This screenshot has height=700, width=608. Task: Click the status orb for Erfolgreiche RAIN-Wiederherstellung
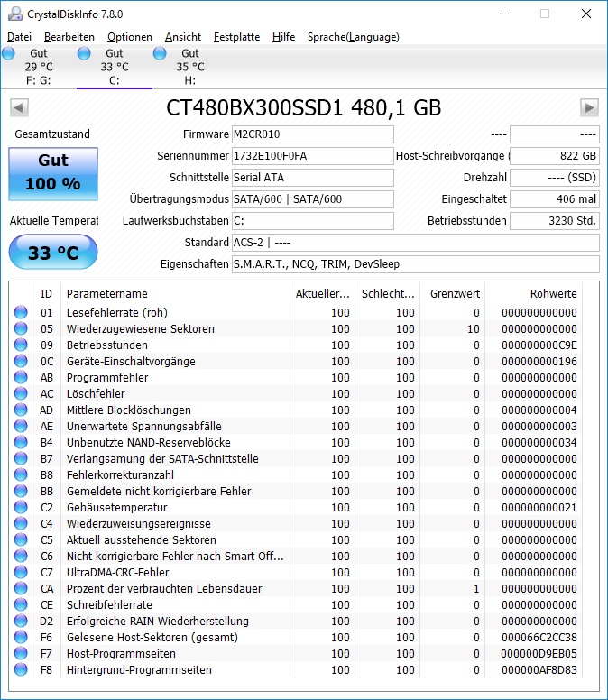21,621
